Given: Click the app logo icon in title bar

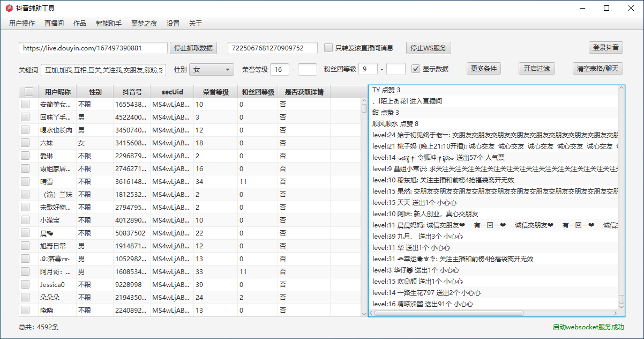Looking at the screenshot, I should point(9,8).
